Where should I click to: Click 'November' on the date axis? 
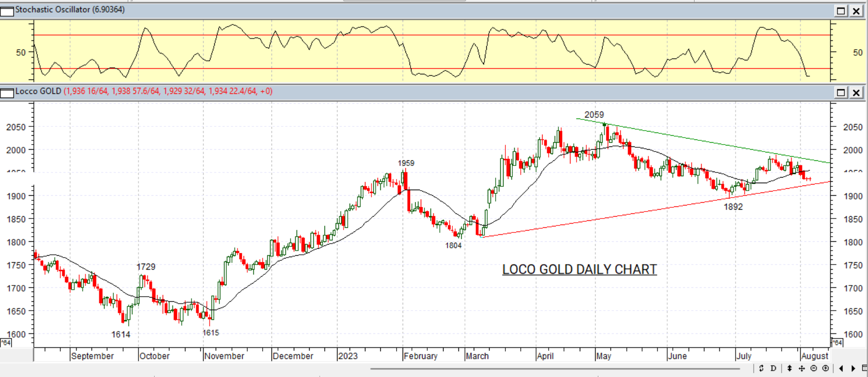224,356
